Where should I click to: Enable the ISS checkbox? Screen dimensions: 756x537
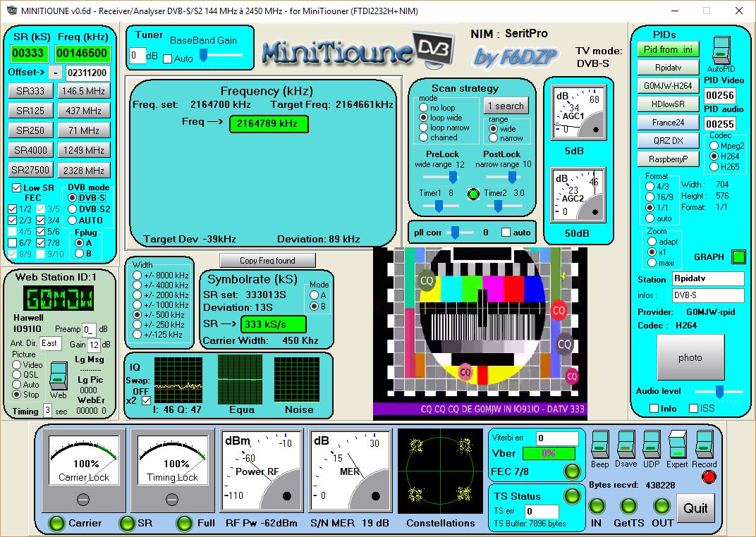point(694,409)
